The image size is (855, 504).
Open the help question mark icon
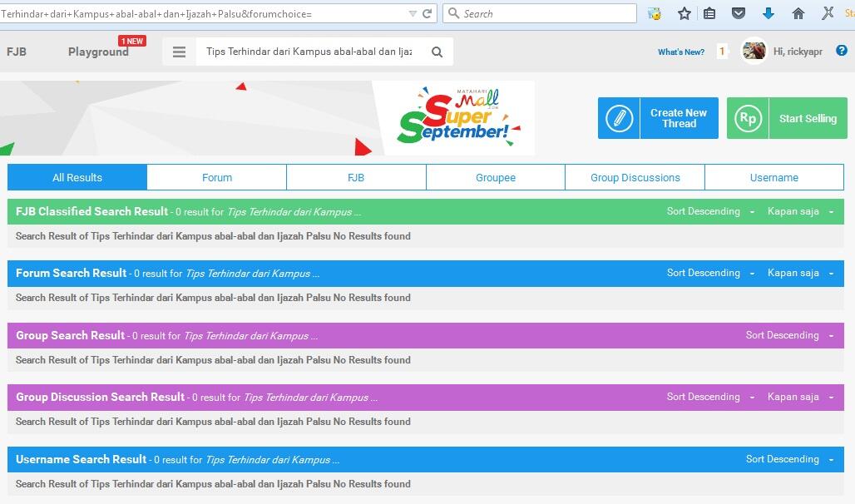[x=842, y=51]
